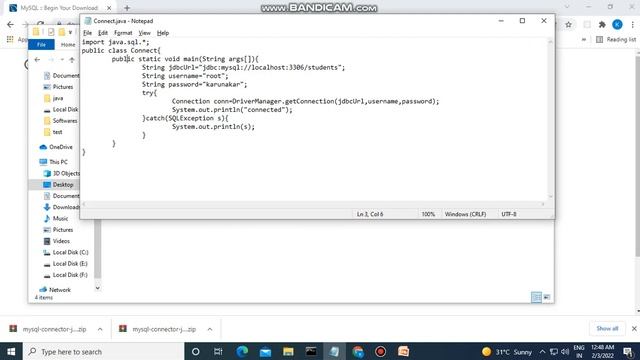Click the Notepad vertical scrollbar
640x360 pixels.
pos(550,118)
